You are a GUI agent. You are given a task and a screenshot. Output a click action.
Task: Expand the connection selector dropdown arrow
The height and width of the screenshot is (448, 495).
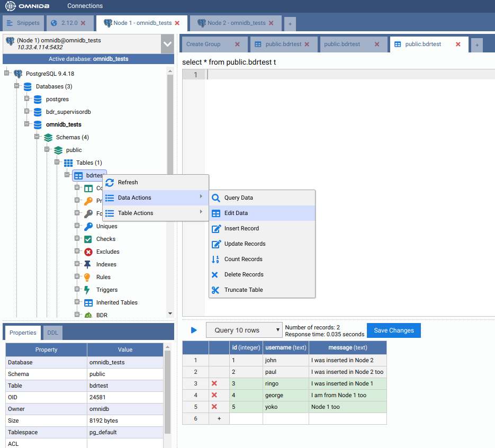point(167,44)
